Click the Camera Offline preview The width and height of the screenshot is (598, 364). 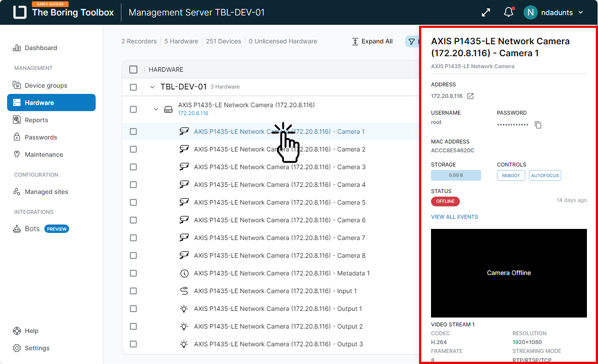click(509, 273)
